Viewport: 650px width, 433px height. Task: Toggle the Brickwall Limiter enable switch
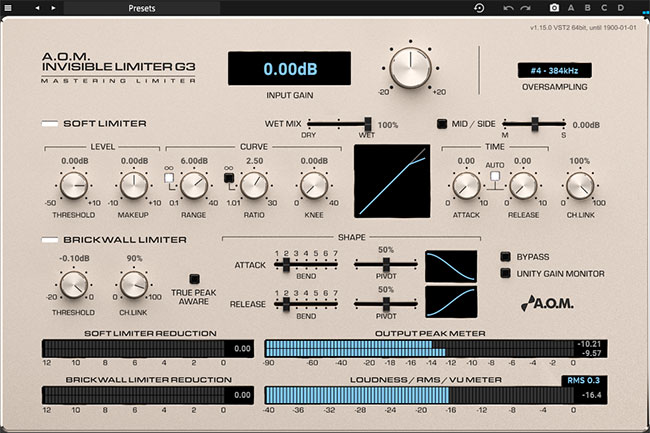[50, 239]
